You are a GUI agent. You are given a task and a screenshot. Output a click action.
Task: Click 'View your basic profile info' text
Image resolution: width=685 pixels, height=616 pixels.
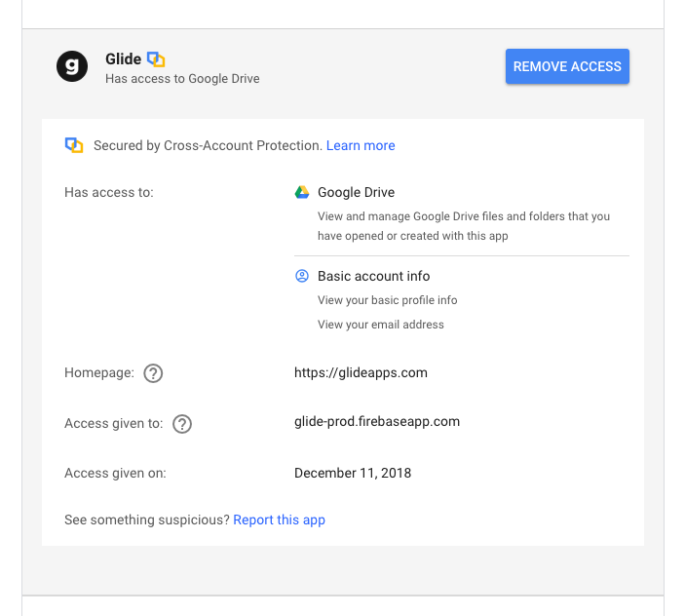point(387,300)
